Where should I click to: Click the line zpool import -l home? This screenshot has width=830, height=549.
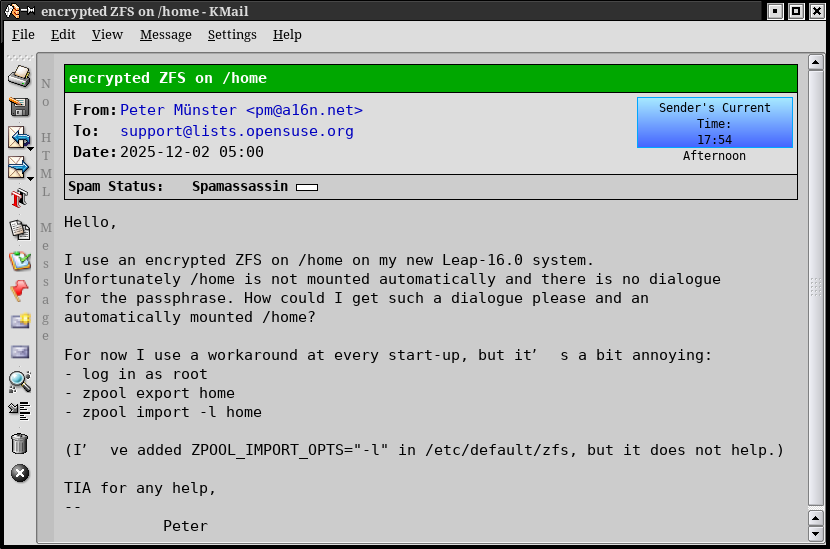pyautogui.click(x=163, y=412)
